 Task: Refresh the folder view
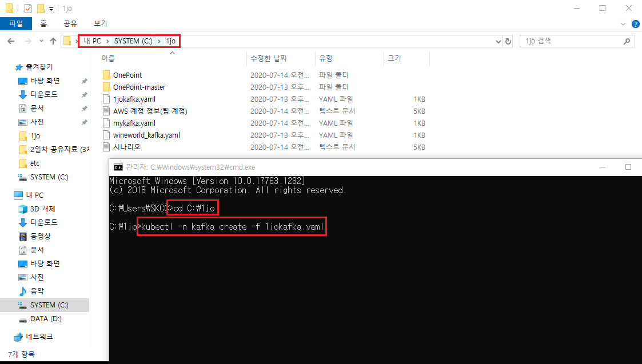[x=508, y=41]
